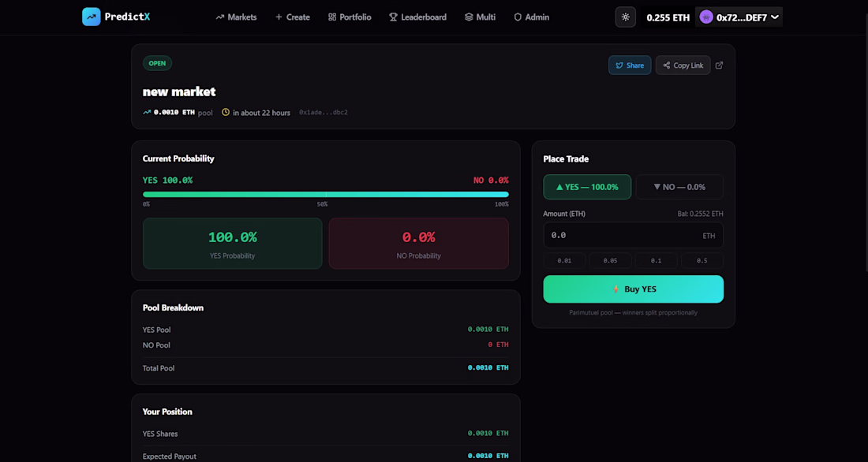Click the Amount (ETH) input field
The image size is (868, 462).
click(x=634, y=235)
